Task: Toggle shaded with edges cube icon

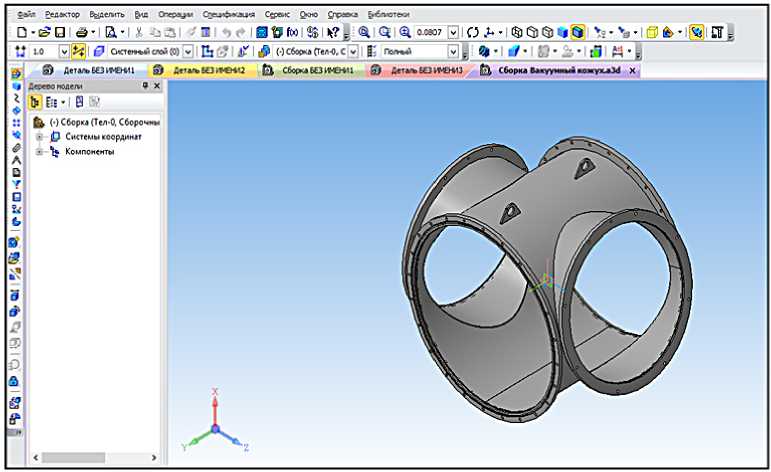Action: (578, 32)
